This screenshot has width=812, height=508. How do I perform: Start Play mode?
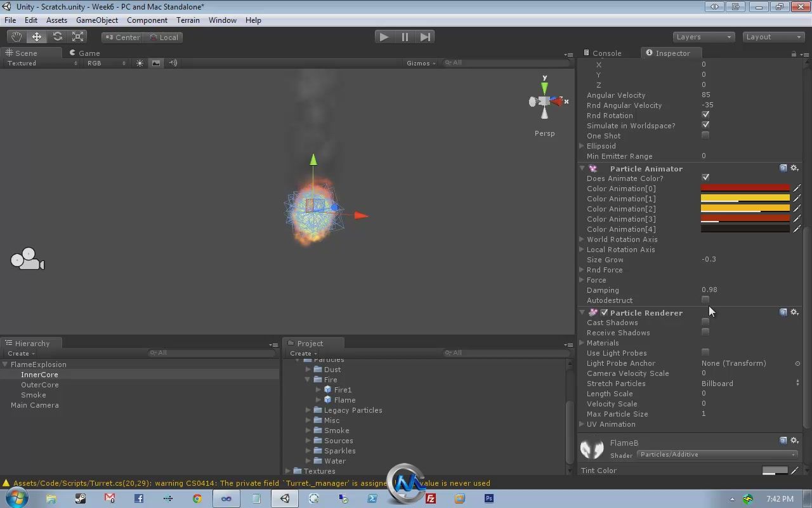pos(384,37)
